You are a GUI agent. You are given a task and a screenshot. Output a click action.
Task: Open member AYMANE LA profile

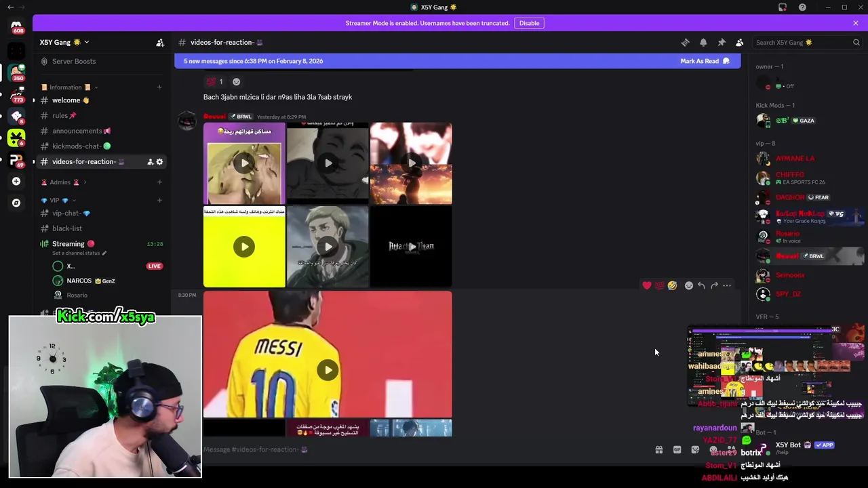795,159
